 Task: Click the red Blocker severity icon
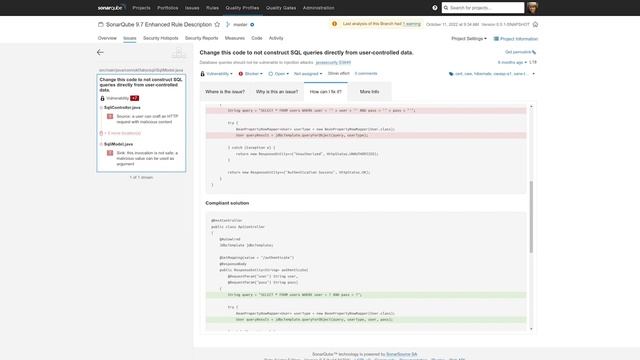coord(241,74)
